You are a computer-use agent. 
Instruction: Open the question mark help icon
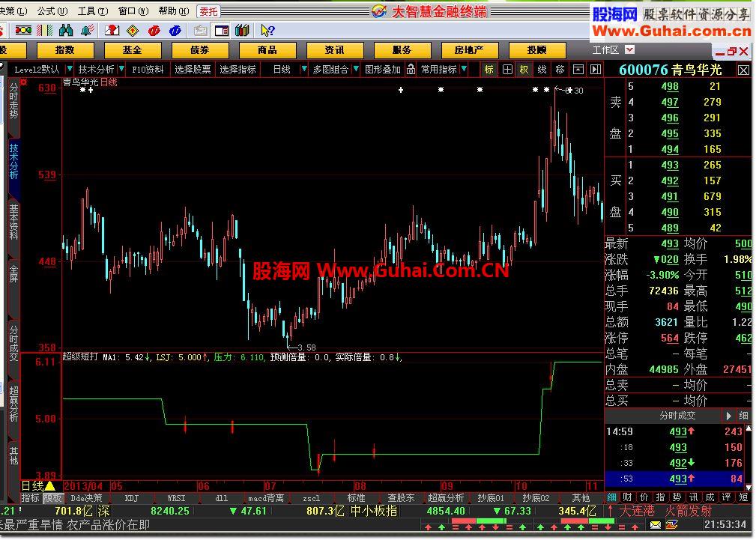[x=267, y=31]
